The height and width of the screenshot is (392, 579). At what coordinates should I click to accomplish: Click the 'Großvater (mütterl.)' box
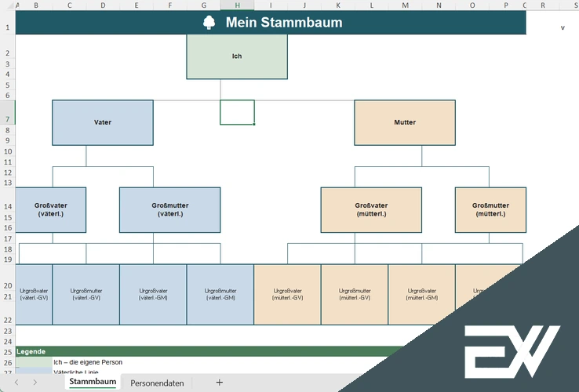click(371, 209)
